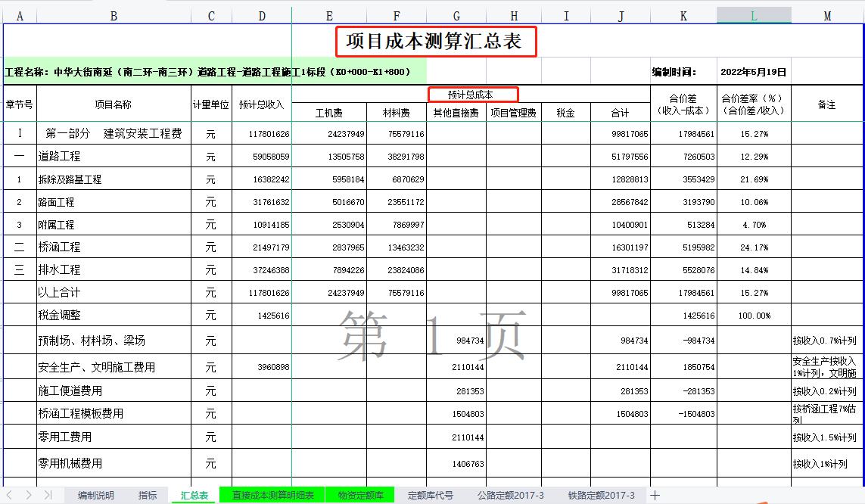Select column A header
The image size is (865, 504).
(20, 14)
